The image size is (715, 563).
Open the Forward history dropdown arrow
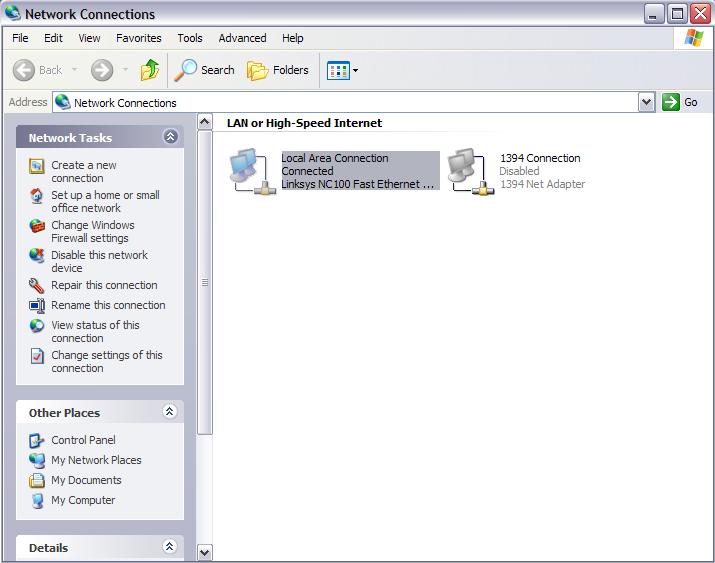(x=125, y=70)
